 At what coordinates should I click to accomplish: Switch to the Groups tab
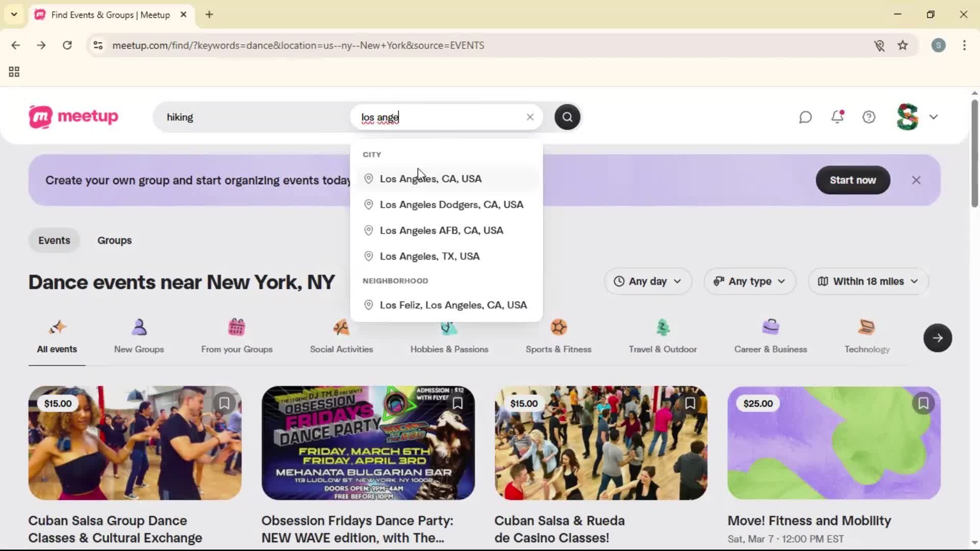pos(114,240)
